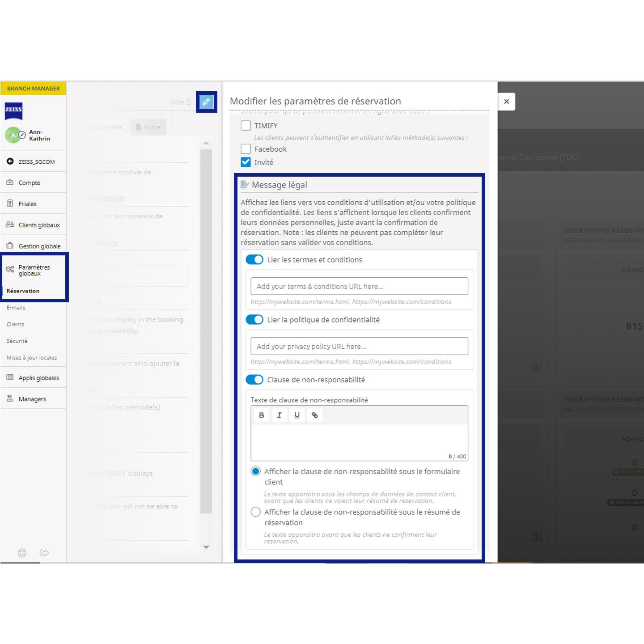This screenshot has height=644, width=644.
Task: Select the Clients submenu item
Action: (15, 324)
